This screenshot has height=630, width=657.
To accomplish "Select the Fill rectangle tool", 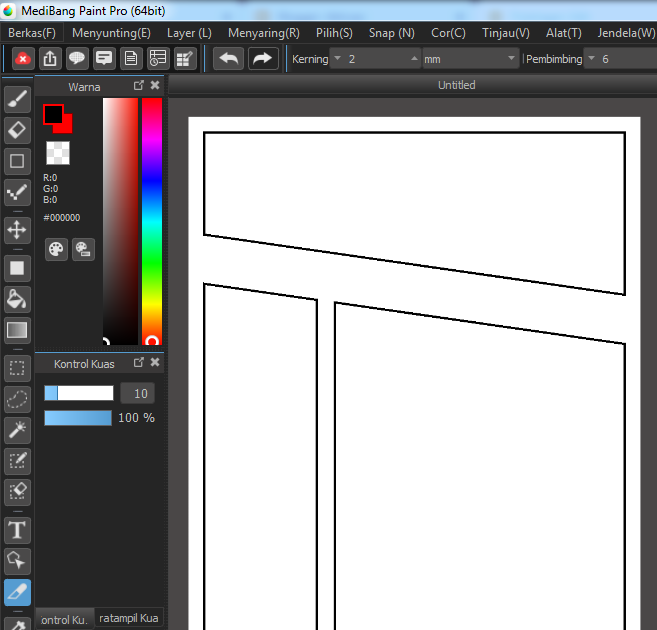I will [17, 268].
